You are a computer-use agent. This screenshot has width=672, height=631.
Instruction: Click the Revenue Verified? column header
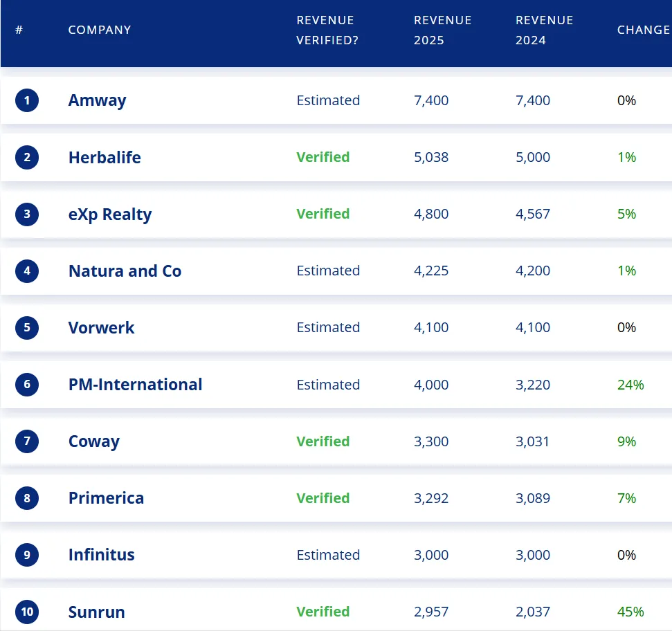pos(327,30)
